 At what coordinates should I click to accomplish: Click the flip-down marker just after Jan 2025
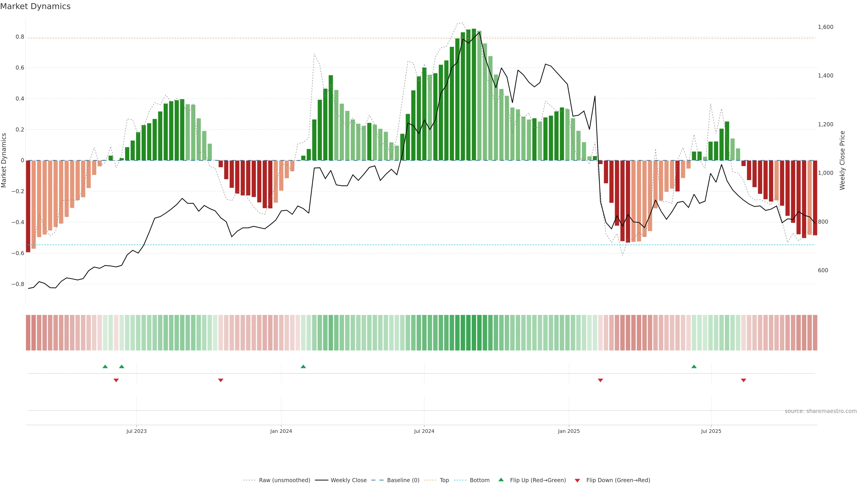point(600,380)
